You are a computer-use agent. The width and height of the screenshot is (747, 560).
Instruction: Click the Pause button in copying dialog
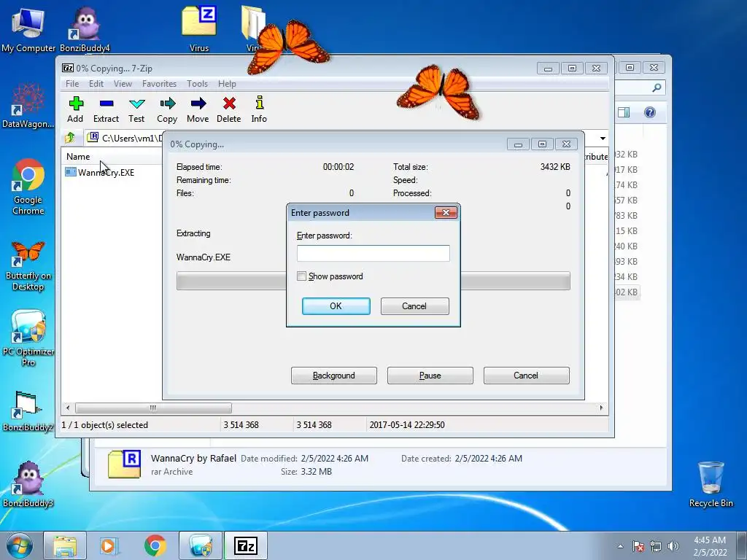[x=430, y=376]
